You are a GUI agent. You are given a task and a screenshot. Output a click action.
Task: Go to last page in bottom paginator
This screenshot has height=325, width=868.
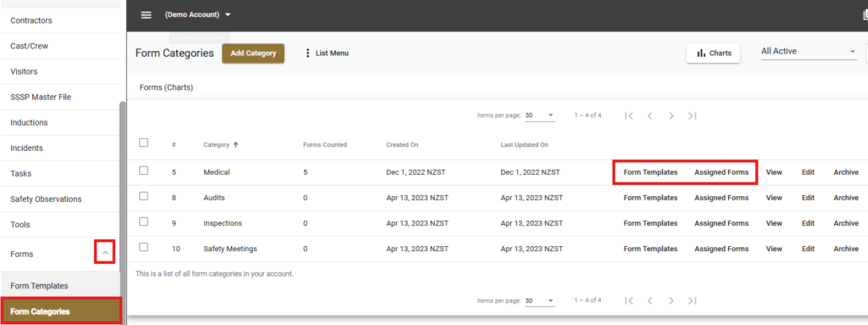click(x=692, y=300)
